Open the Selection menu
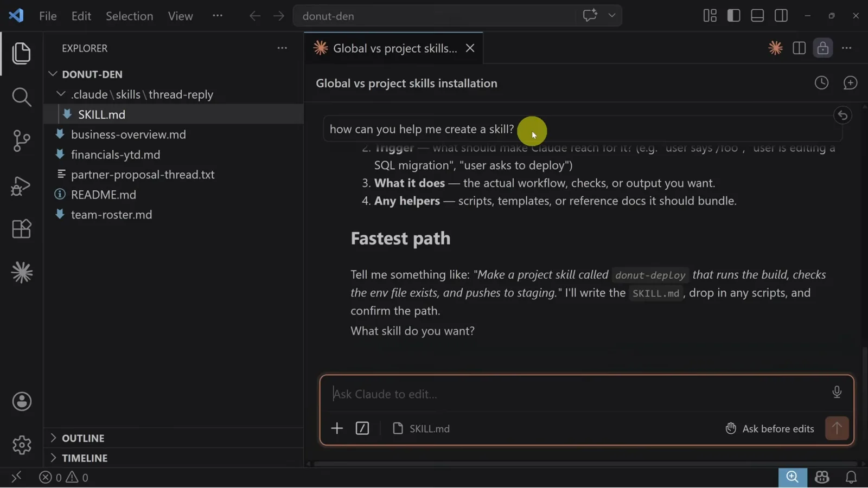Image resolution: width=868 pixels, height=488 pixels. click(x=129, y=16)
